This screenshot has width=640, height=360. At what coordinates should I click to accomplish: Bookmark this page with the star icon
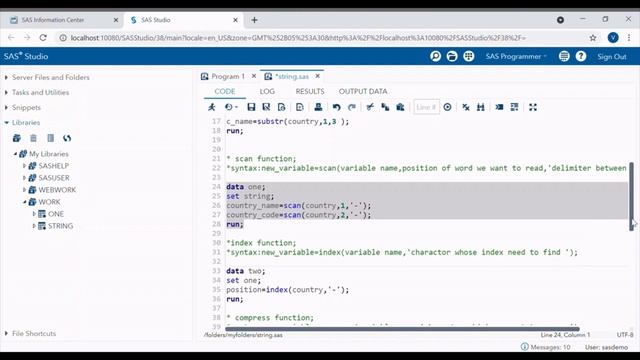click(x=593, y=38)
